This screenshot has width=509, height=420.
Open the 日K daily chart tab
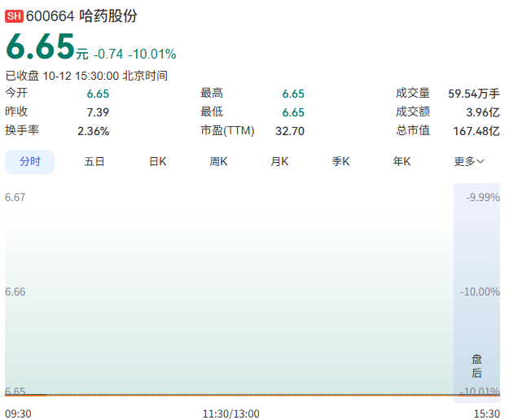point(158,161)
